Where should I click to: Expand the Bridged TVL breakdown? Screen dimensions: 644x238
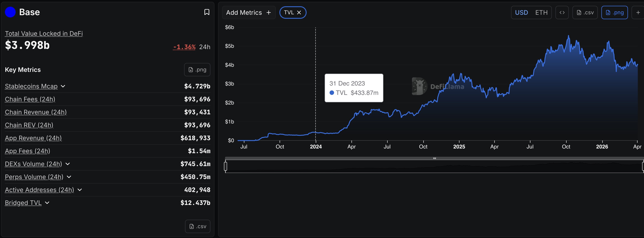(x=48, y=203)
